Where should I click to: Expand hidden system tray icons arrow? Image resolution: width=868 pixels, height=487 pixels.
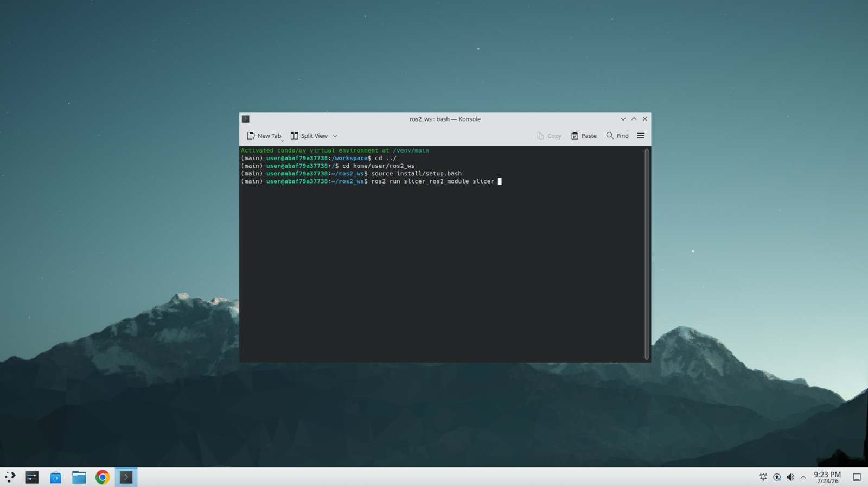coord(803,477)
